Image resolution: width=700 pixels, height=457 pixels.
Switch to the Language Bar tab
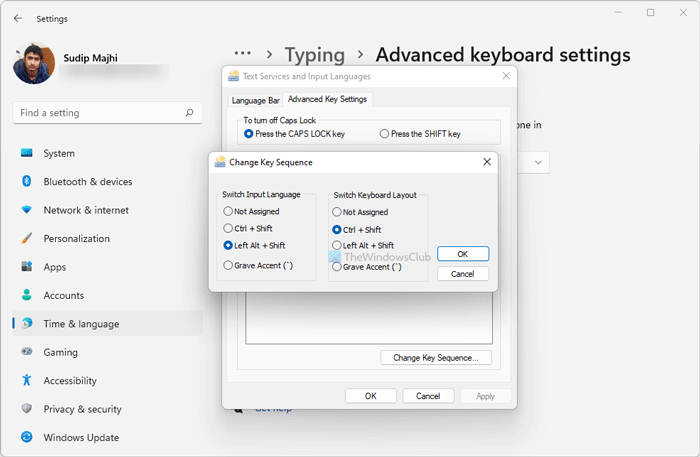[255, 100]
